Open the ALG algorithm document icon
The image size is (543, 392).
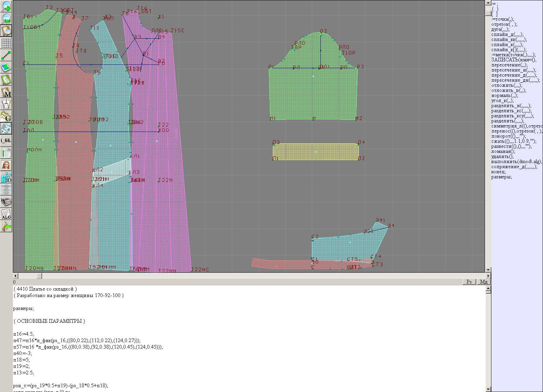6,214
